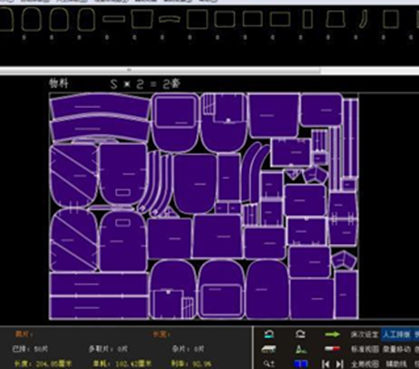Select the curved wavy strip piece thumbnail
419x369 pixels.
[x=169, y=19]
